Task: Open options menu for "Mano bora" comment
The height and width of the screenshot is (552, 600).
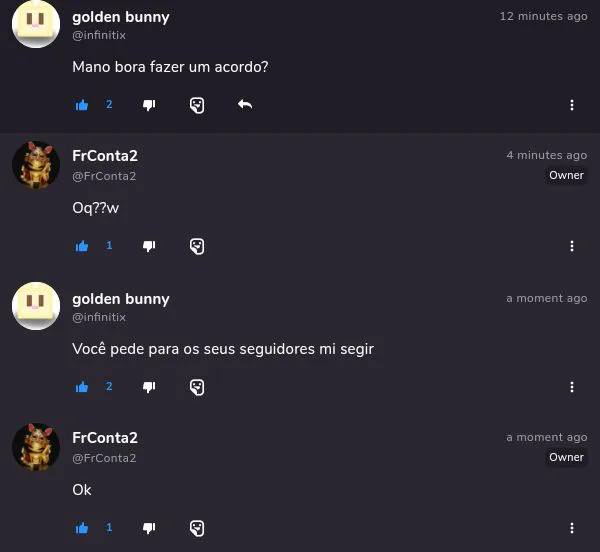Action: tap(572, 105)
